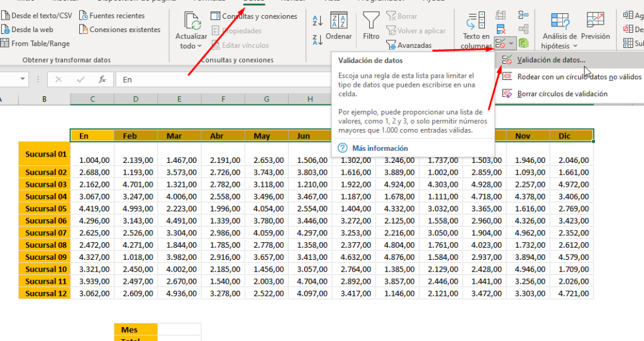Sort descending with the Z-A icon
644x341 pixels.
318,40
